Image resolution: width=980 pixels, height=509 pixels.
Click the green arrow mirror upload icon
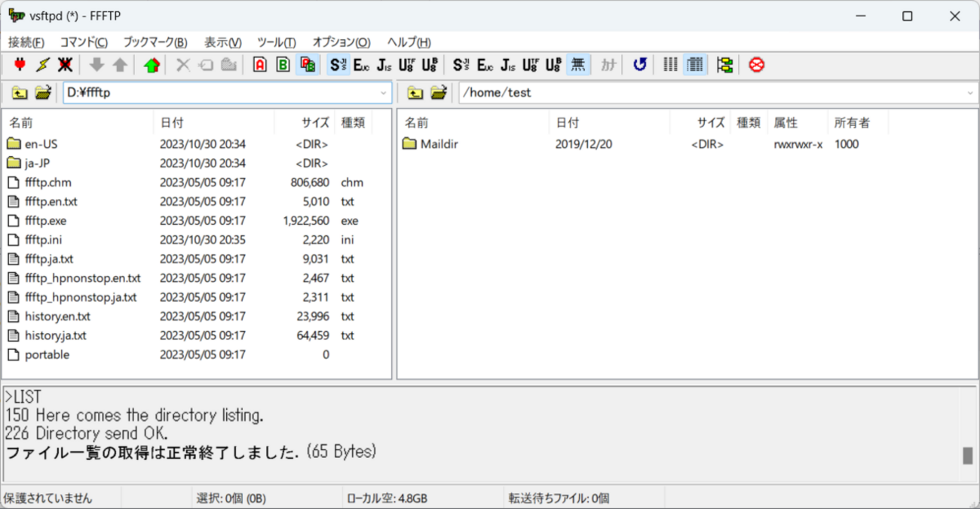(x=152, y=65)
